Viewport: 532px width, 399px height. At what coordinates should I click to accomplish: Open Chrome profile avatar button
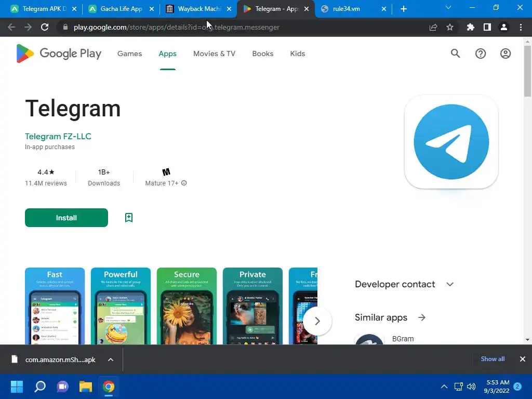504,27
